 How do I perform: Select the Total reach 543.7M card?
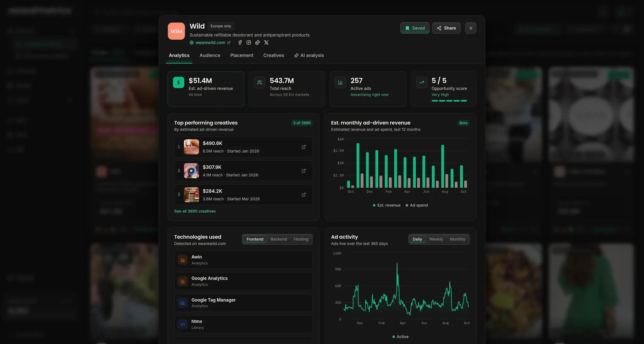click(287, 89)
